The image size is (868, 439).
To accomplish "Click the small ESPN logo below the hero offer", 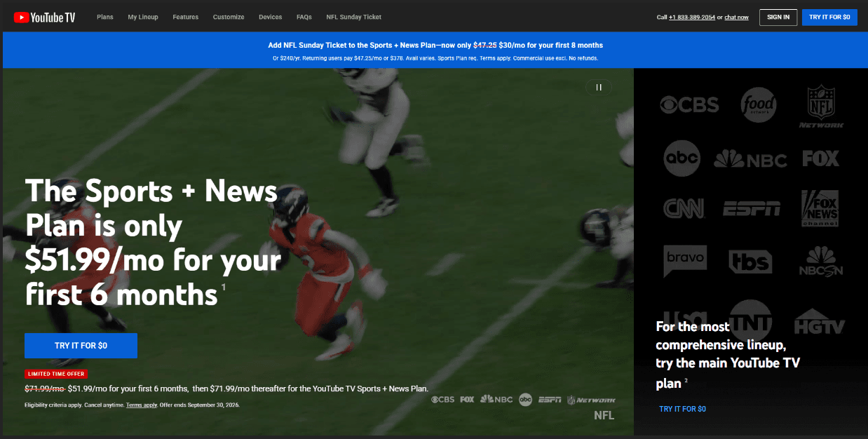I will point(549,400).
